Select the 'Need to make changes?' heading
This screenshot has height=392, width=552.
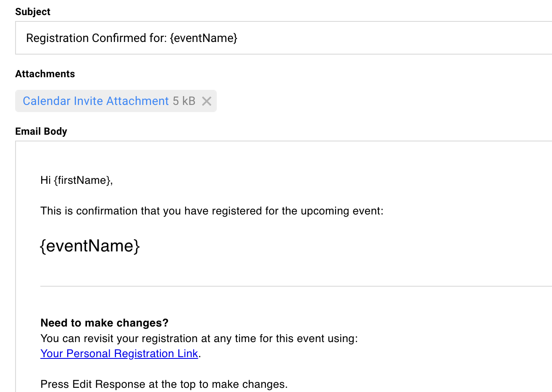104,323
